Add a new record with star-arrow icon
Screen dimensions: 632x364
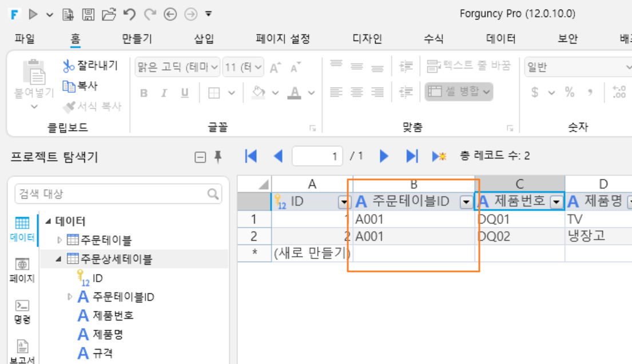[439, 156]
